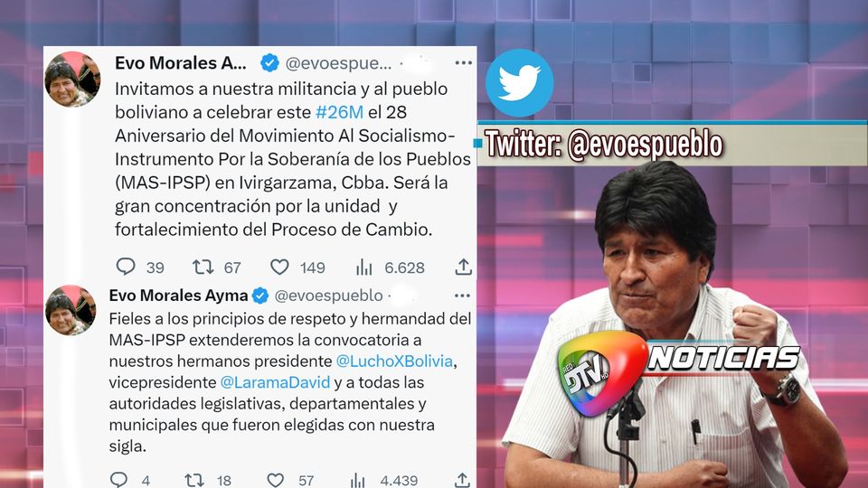The width and height of the screenshot is (868, 488).
Task: Open the @LuchoXBolivia mention link
Action: 394,361
